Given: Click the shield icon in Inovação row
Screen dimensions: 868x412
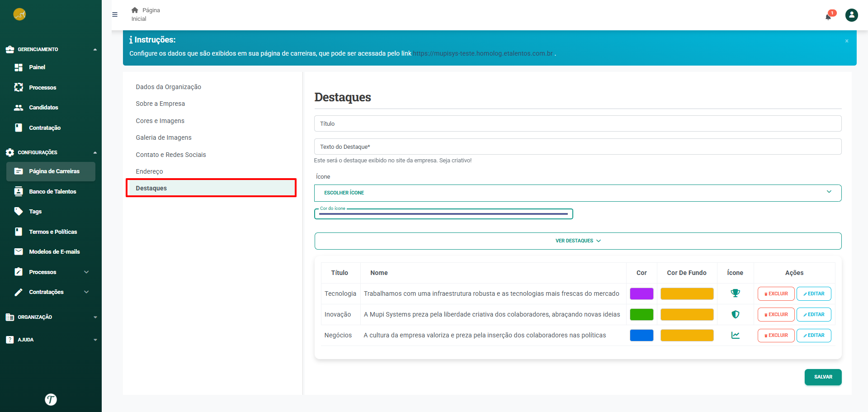Looking at the screenshot, I should click(x=735, y=314).
